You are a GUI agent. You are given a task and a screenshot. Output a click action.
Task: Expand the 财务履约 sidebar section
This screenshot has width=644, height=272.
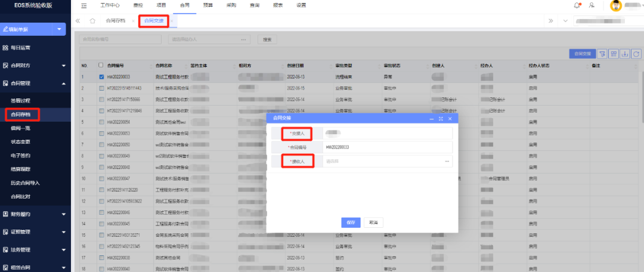pyautogui.click(x=64, y=214)
